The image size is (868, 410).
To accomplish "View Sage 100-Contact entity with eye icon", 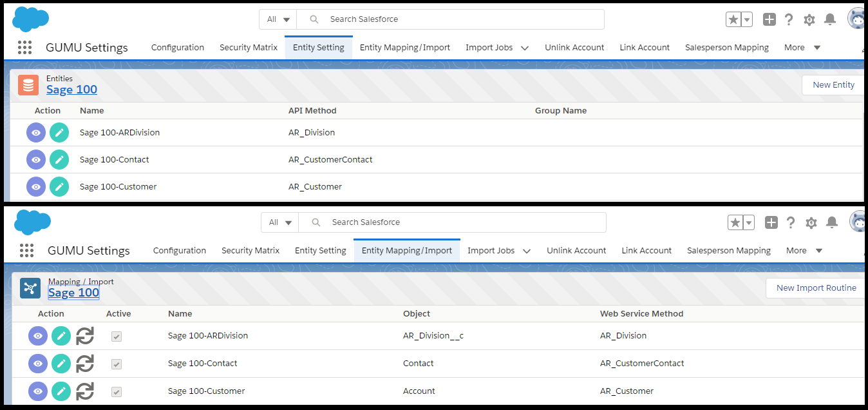I will click(x=36, y=160).
